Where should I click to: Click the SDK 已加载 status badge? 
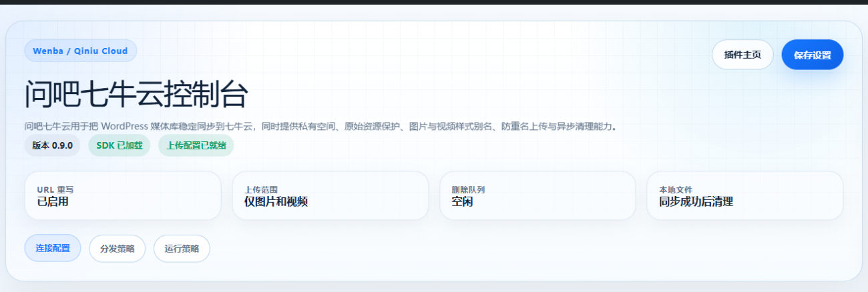click(119, 145)
